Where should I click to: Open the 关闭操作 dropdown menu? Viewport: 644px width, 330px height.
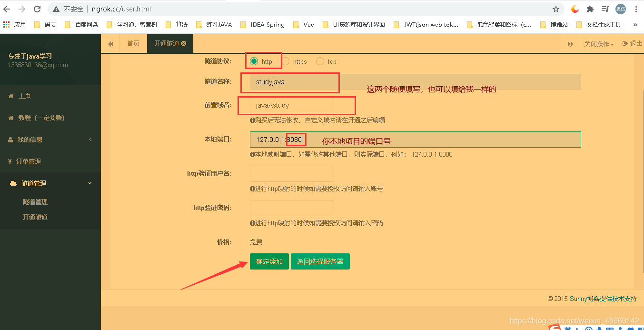click(x=599, y=43)
